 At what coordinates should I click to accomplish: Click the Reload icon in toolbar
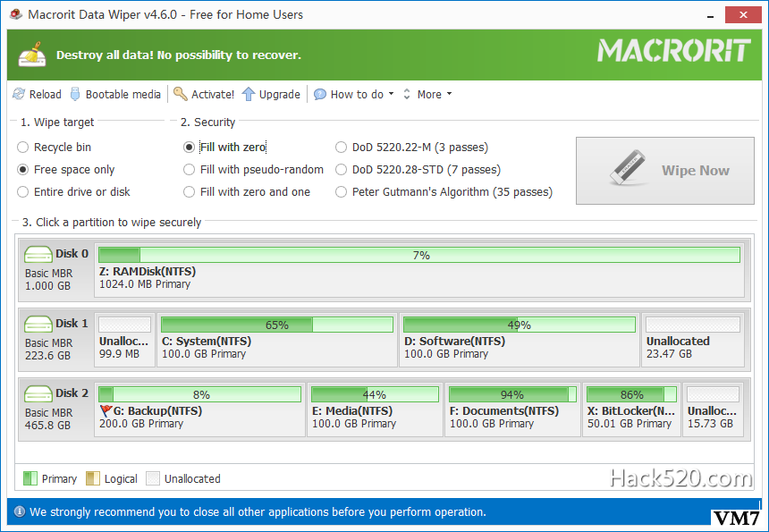pyautogui.click(x=19, y=94)
